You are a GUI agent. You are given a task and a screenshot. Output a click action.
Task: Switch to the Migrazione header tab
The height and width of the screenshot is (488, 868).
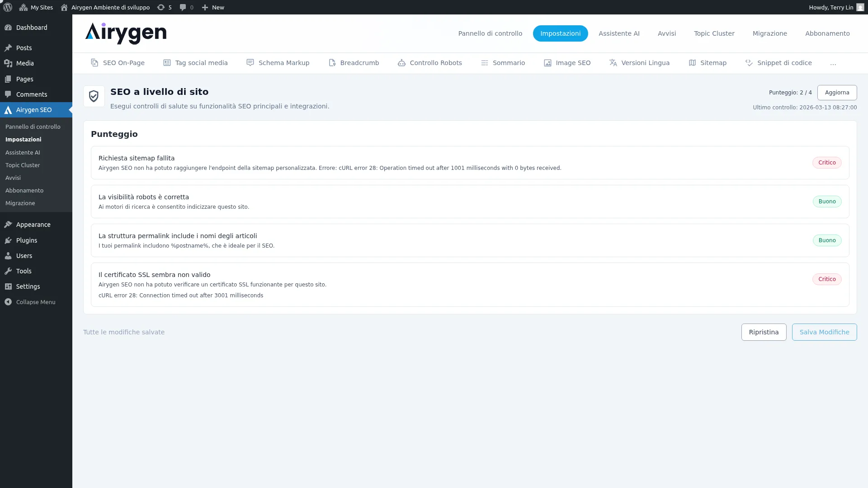coord(770,33)
